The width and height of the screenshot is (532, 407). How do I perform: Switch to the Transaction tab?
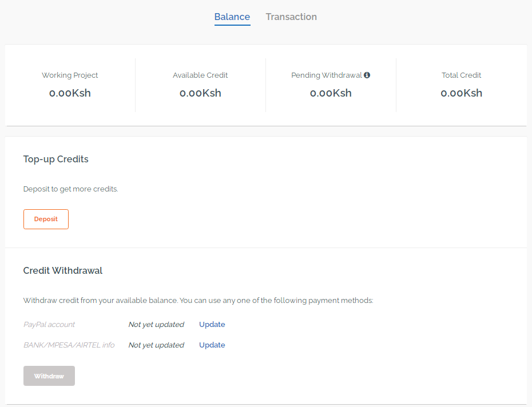click(x=291, y=17)
